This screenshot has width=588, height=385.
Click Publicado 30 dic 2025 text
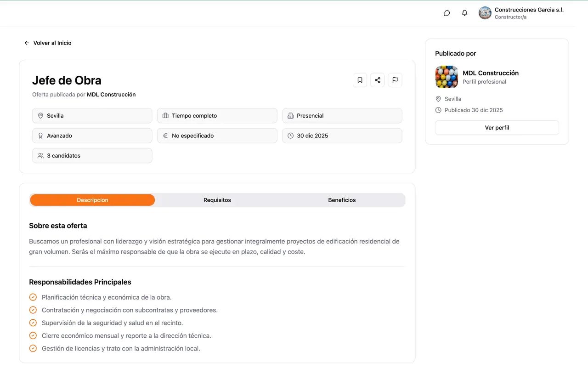coord(474,110)
